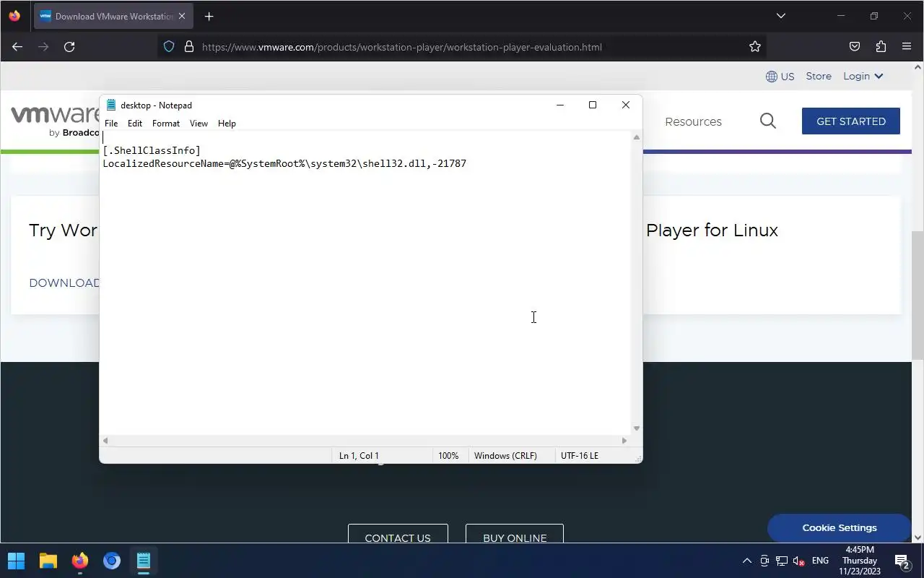Open the Notepad File menu
Viewport: 924px width, 578px height.
tap(111, 124)
